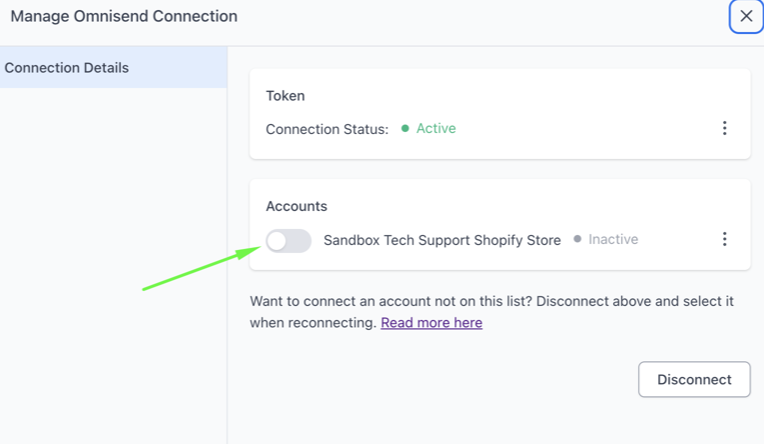The height and width of the screenshot is (444, 765).
Task: Click the Inactive status label
Action: click(613, 240)
